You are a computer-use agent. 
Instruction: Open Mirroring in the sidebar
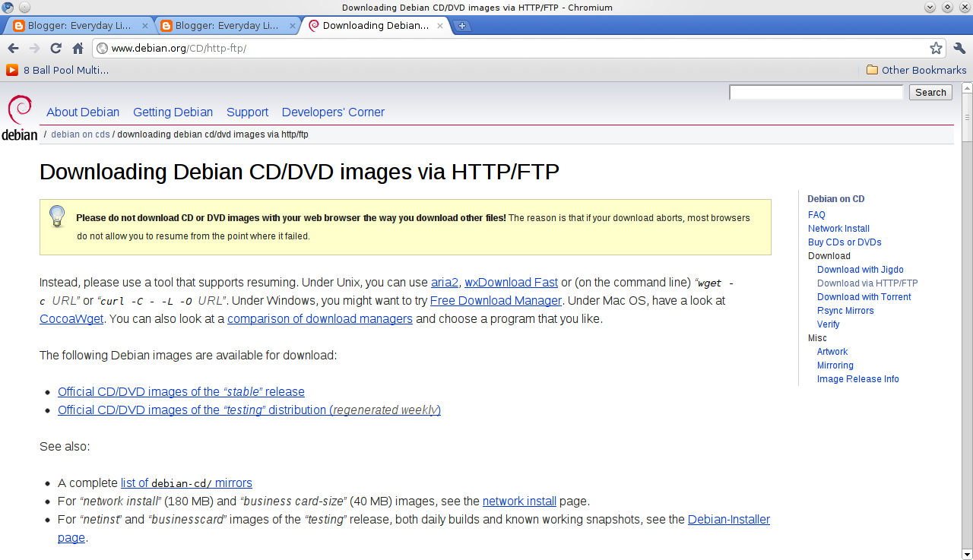[835, 365]
